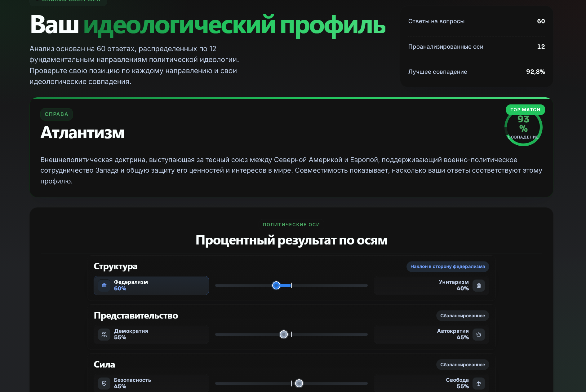Click the 93% match circular indicator
The height and width of the screenshot is (392, 586).
(x=523, y=127)
